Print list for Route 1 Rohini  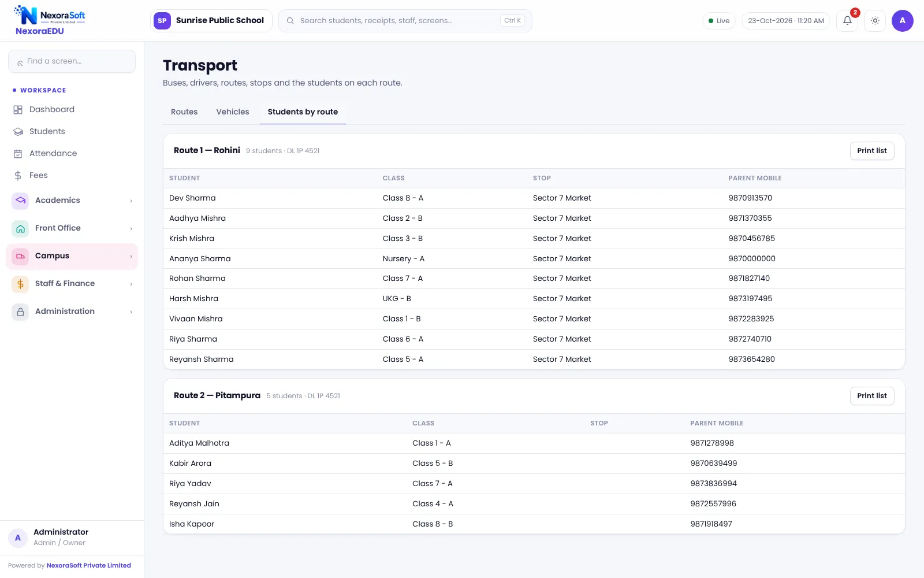coord(872,151)
